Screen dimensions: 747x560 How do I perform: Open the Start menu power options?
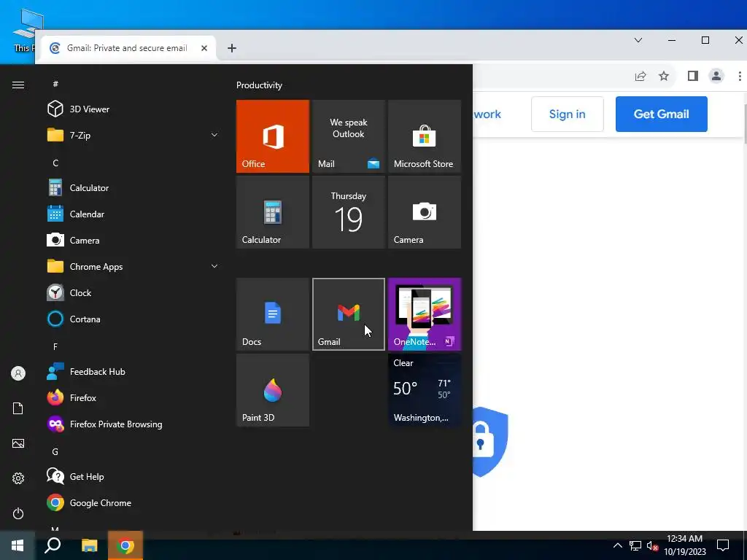pos(18,513)
